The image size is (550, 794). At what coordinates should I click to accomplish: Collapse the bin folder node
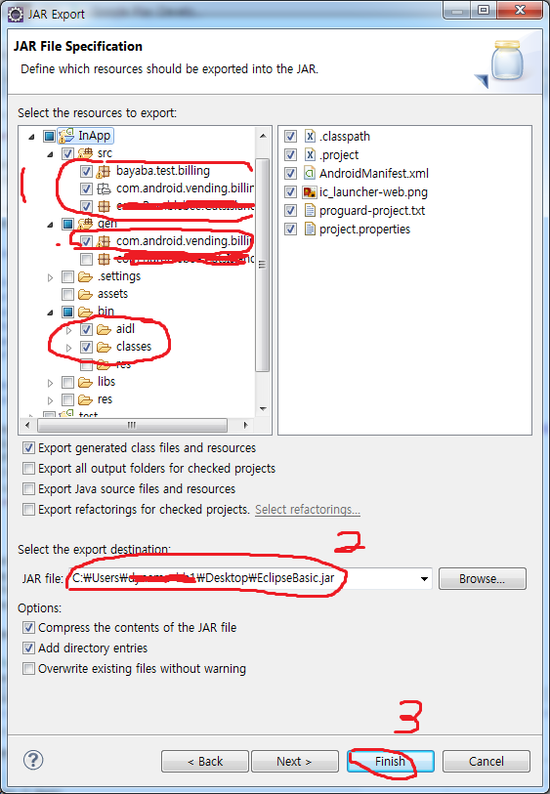[x=50, y=312]
